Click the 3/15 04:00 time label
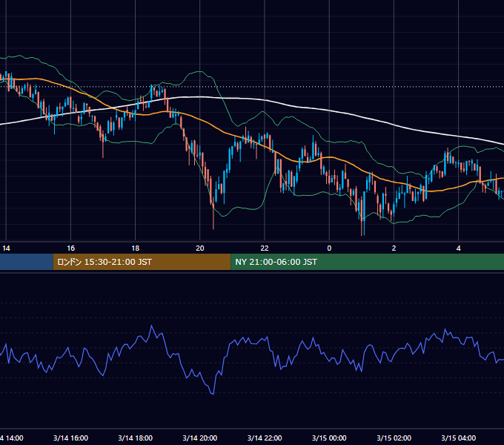The width and height of the screenshot is (504, 445). (458, 438)
